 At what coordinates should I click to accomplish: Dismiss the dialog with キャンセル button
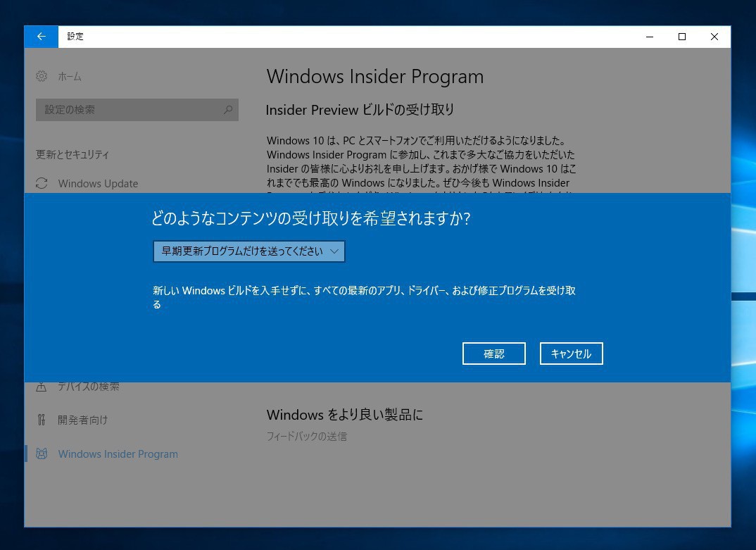tap(572, 354)
